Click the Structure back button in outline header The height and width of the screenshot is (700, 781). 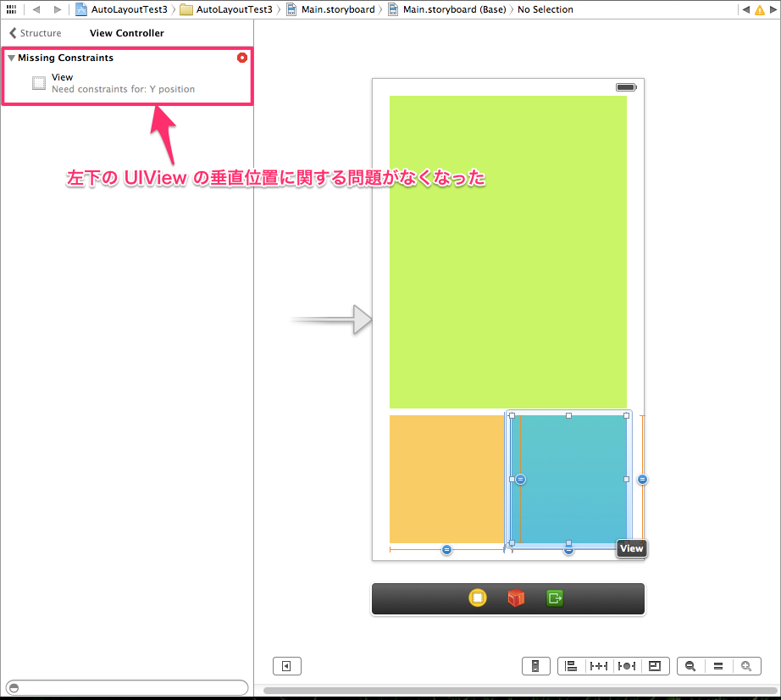tap(34, 33)
